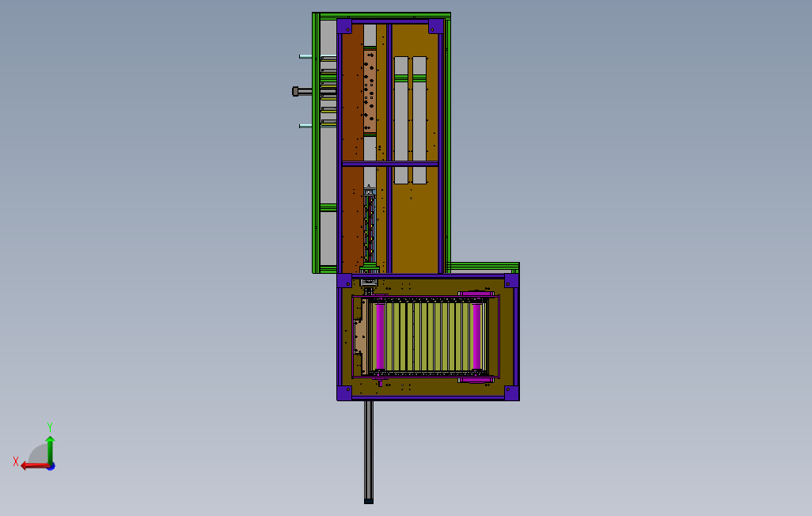812x516 pixels.
Task: Click the red X axis arrow of the triad
Action: pyautogui.click(x=35, y=466)
